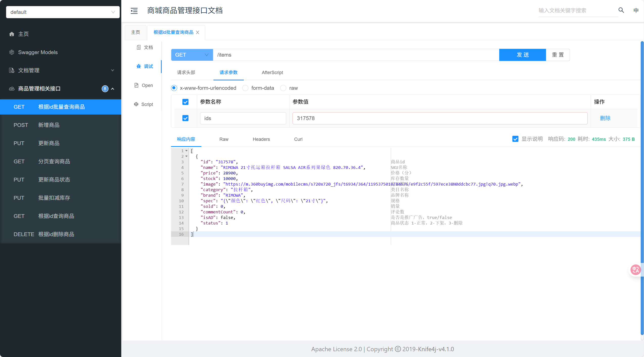
Task: Click the language switch 中 icon
Action: coord(636,10)
